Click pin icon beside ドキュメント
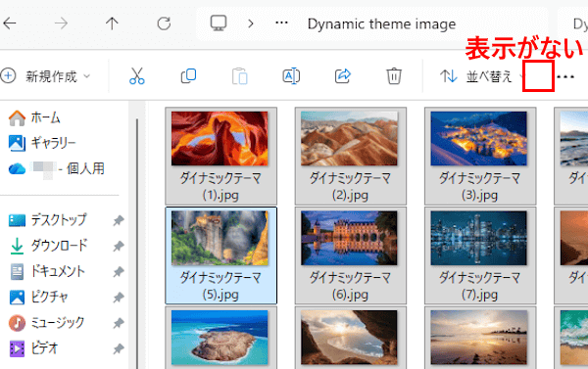Viewport: 588px width, 369px height. pos(119,271)
